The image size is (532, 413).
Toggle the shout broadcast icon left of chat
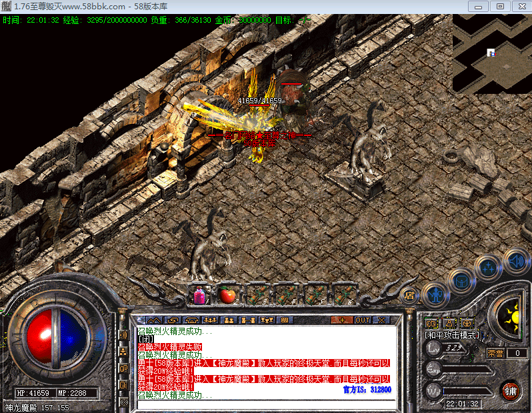click(123, 335)
